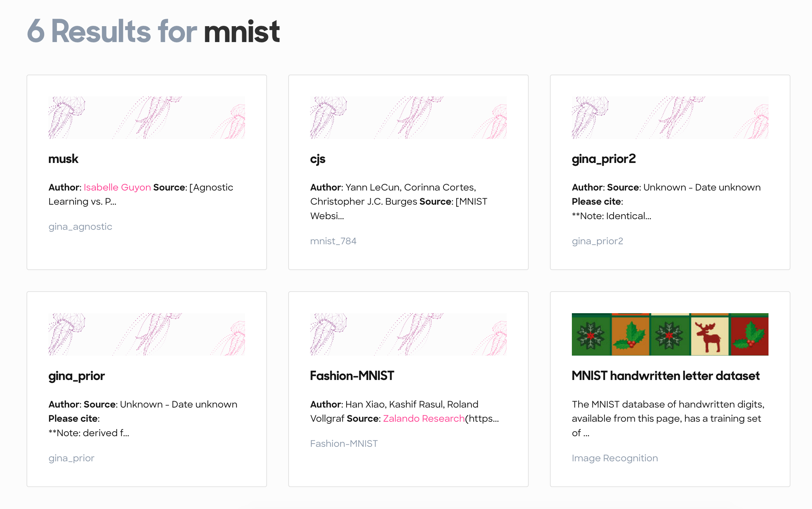Select the Image Recognition tag
The image size is (812, 509).
click(615, 458)
